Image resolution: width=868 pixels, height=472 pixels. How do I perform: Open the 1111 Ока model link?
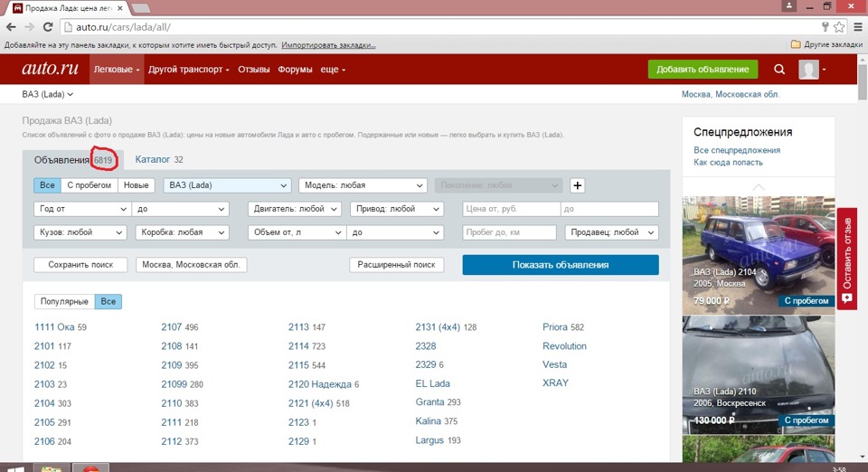(x=54, y=327)
